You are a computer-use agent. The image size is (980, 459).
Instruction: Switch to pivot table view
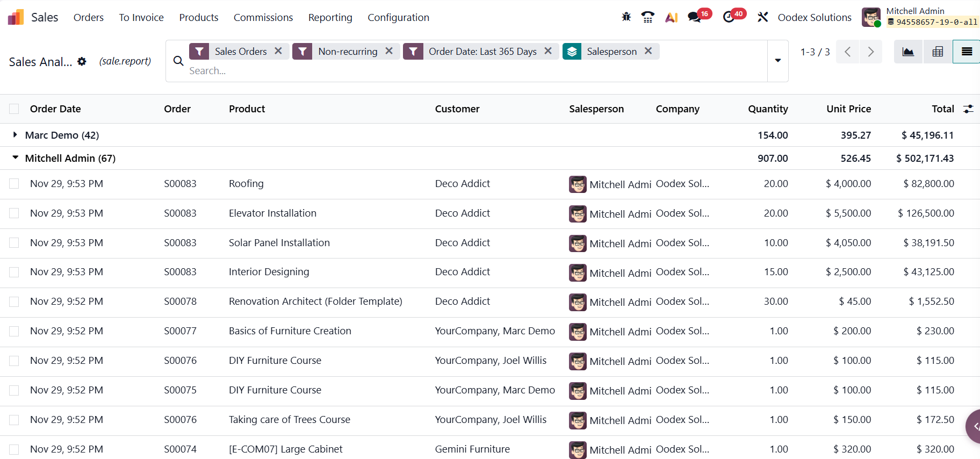938,52
